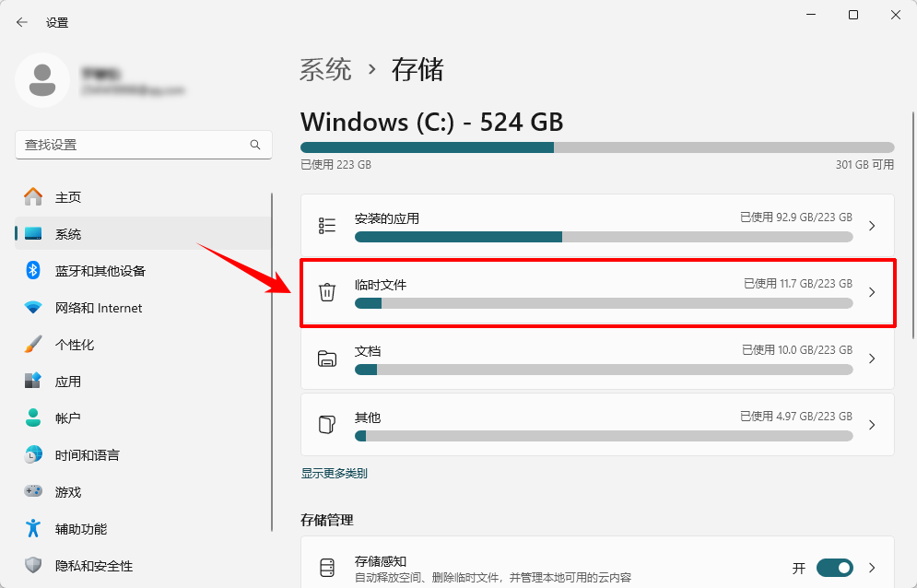Click the folder icon beside 文档
This screenshot has height=588, width=917.
[327, 359]
